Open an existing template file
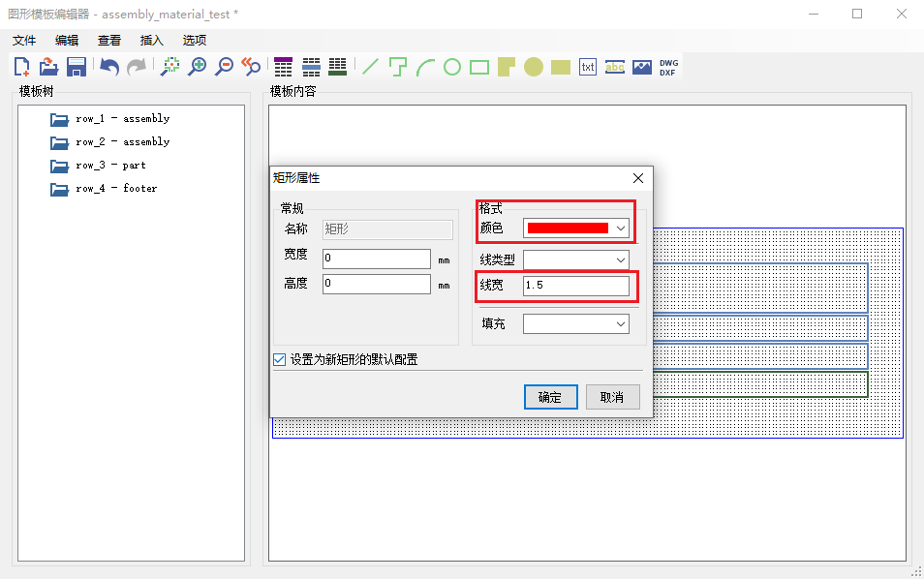The image size is (924, 579). pos(48,67)
